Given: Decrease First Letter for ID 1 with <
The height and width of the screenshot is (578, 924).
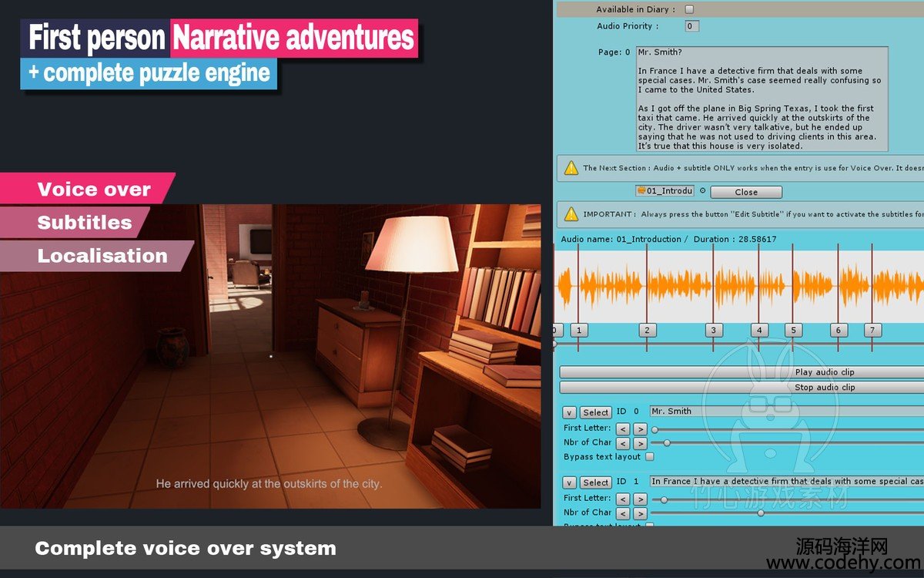Looking at the screenshot, I should click(x=623, y=499).
